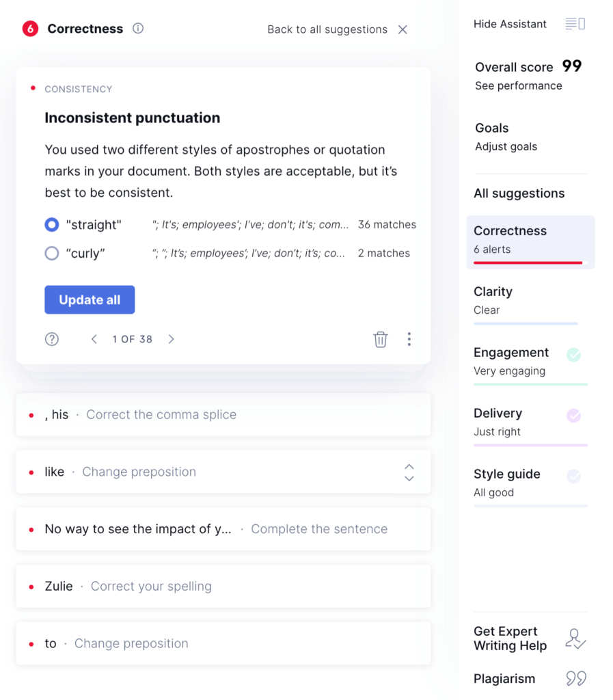Delete the suggestion using the trash icon
The width and height of the screenshot is (613, 700).
coord(381,339)
